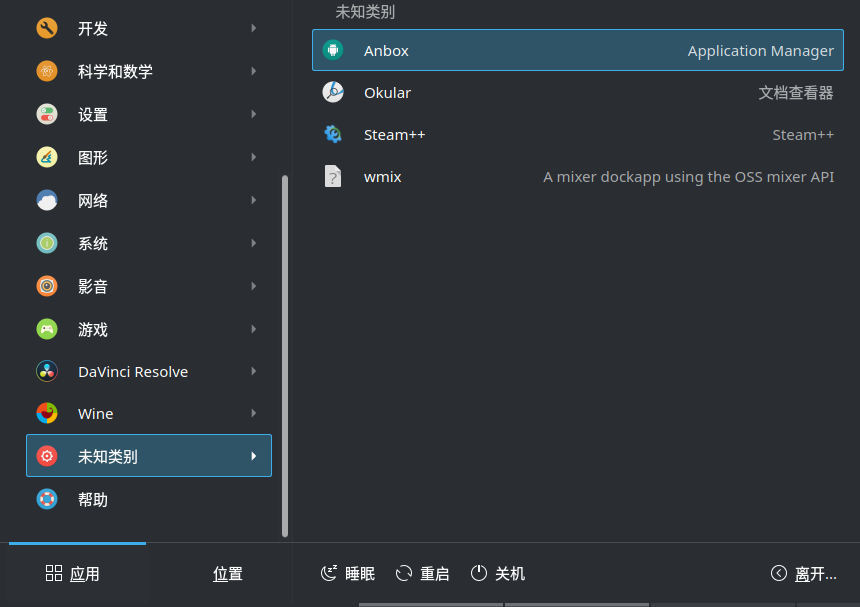Image resolution: width=860 pixels, height=607 pixels.
Task: Select the wmix mixer icon
Action: [332, 176]
